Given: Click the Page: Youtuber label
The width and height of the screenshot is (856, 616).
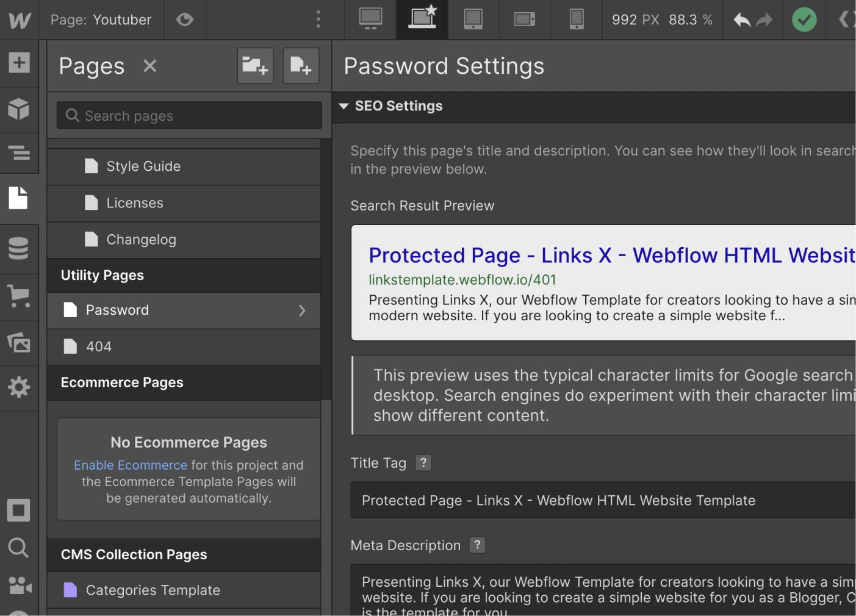Looking at the screenshot, I should click(101, 20).
